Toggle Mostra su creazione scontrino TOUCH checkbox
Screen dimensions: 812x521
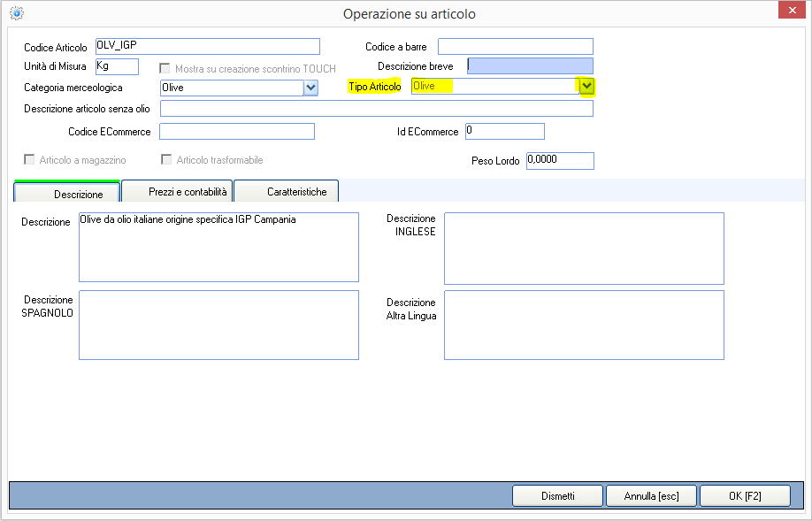165,68
